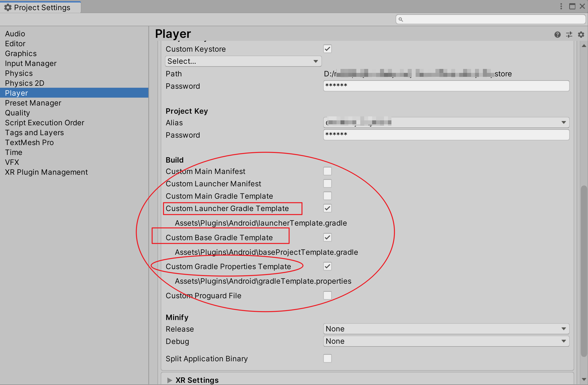Click the magnifier icon in the search bar
The image size is (588, 385).
[401, 19]
